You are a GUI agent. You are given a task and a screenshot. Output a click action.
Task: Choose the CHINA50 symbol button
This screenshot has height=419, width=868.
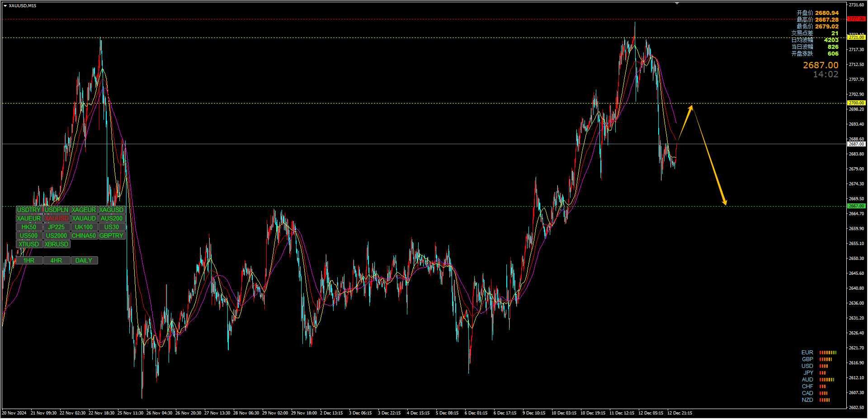pos(84,235)
